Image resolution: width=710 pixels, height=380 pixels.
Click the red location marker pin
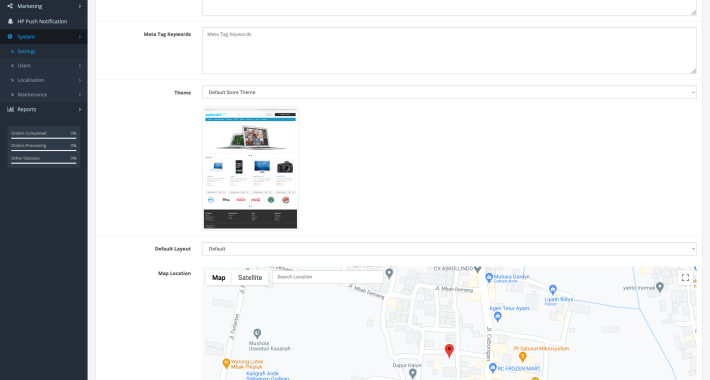[449, 351]
